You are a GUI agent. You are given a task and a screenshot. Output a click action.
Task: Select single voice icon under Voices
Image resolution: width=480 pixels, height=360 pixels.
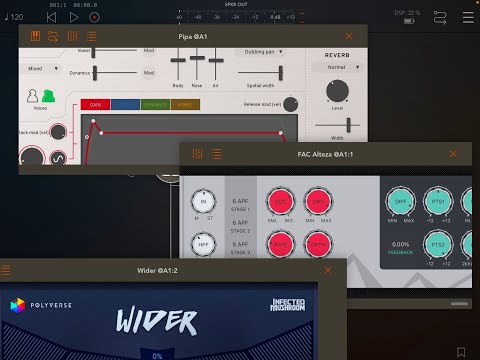(x=32, y=96)
